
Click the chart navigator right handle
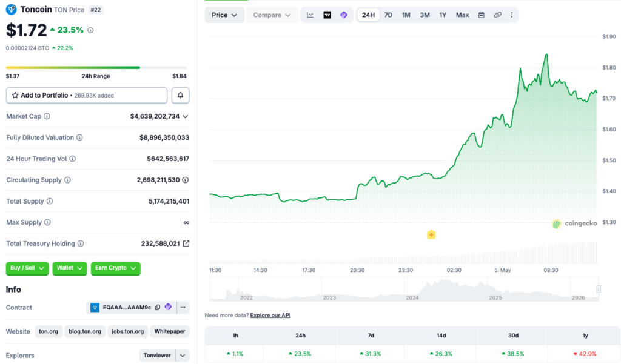(x=599, y=290)
